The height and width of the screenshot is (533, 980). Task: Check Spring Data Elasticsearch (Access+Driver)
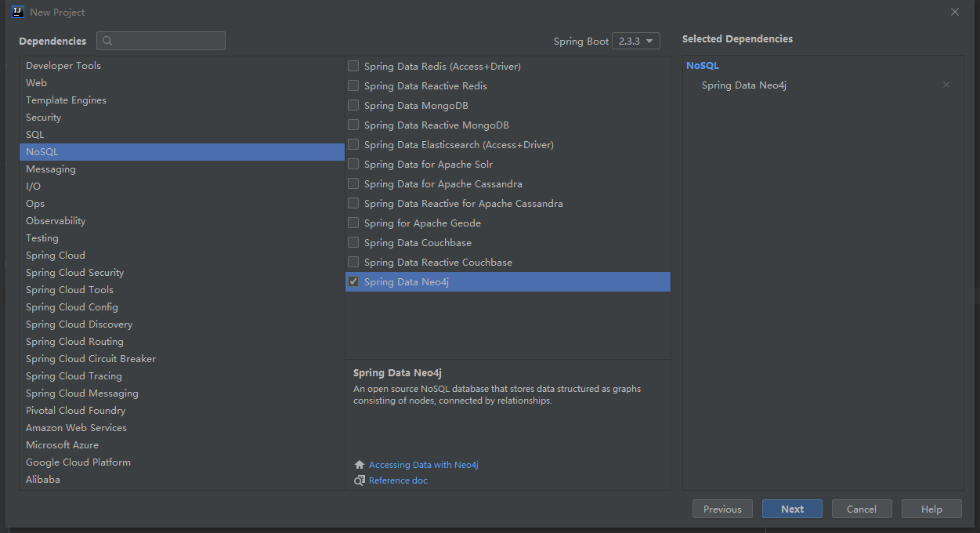tap(353, 144)
